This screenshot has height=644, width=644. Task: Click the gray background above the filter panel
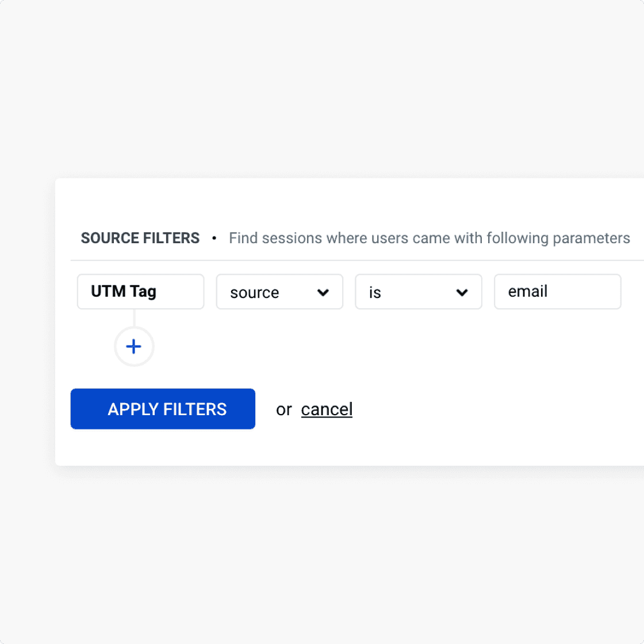322,86
